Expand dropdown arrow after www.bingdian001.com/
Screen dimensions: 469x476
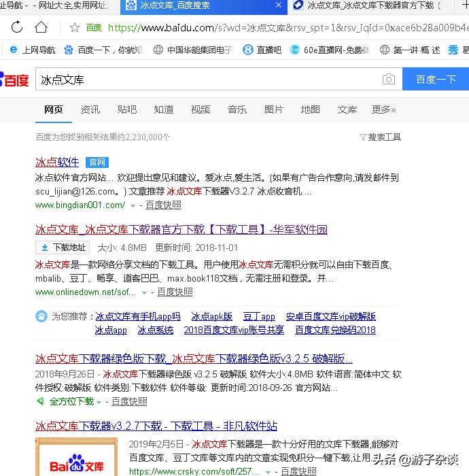coord(133,206)
